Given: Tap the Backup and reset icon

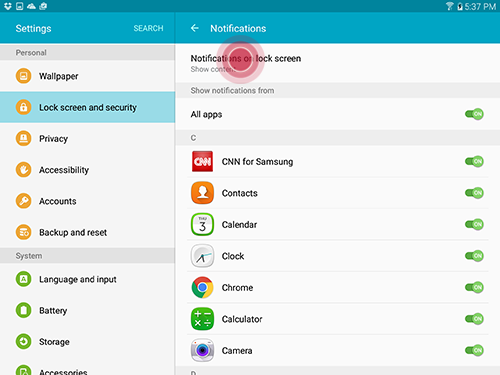Looking at the screenshot, I should tap(23, 232).
